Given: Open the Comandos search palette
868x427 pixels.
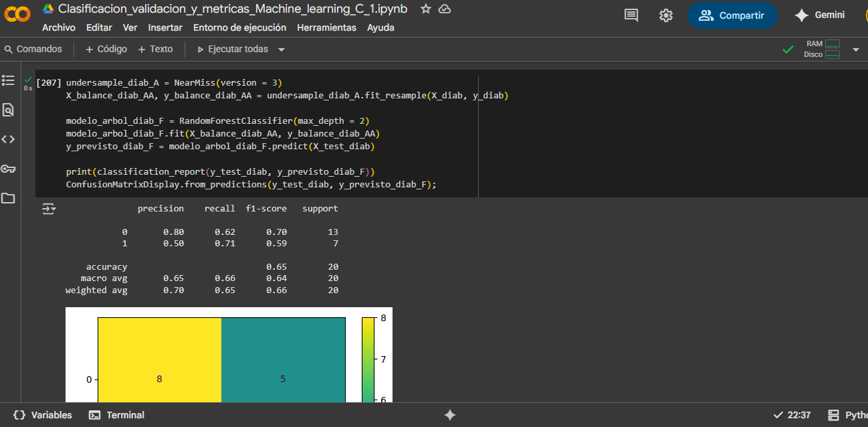Looking at the screenshot, I should pos(33,49).
